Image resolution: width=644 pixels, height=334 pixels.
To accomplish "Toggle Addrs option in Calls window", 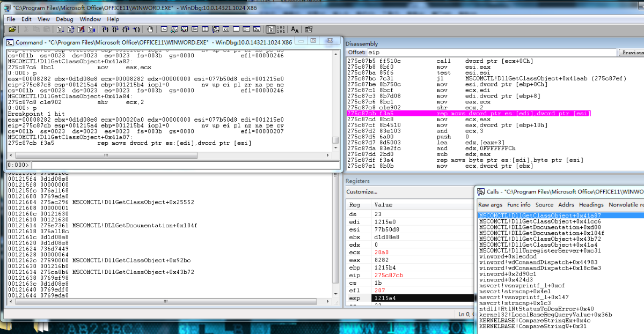I will click(x=566, y=205).
